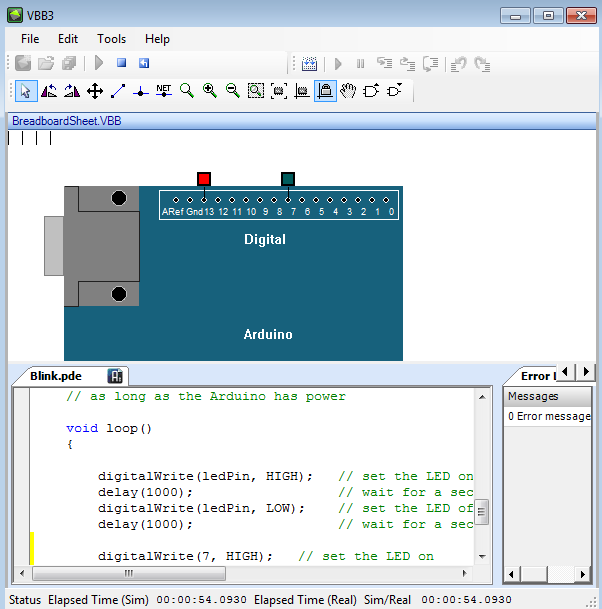Open the Help menu

pos(157,39)
